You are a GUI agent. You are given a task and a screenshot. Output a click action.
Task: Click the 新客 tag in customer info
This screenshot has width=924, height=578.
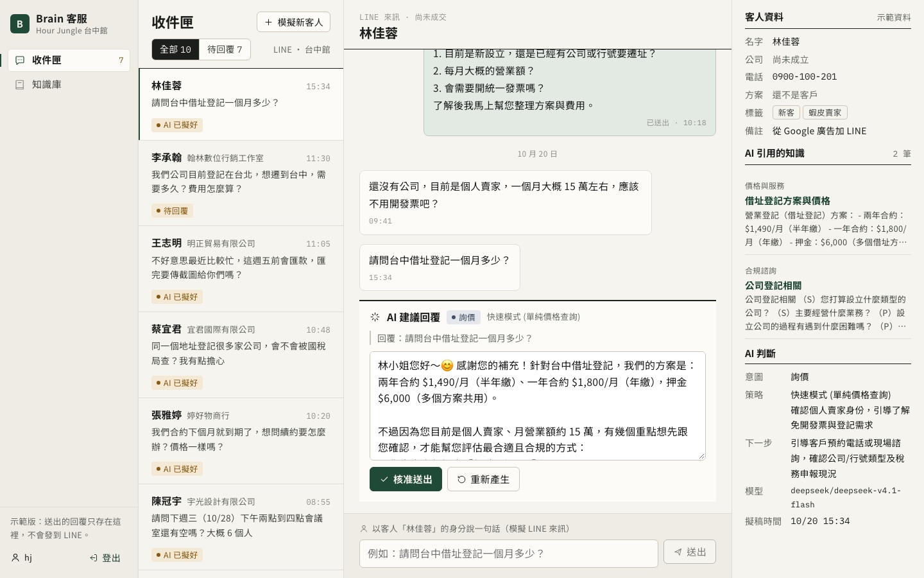coord(786,112)
